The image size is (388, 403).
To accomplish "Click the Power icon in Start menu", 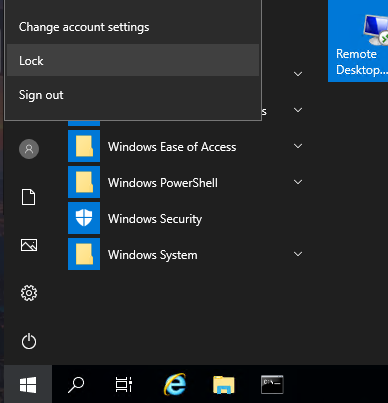I will (x=29, y=341).
